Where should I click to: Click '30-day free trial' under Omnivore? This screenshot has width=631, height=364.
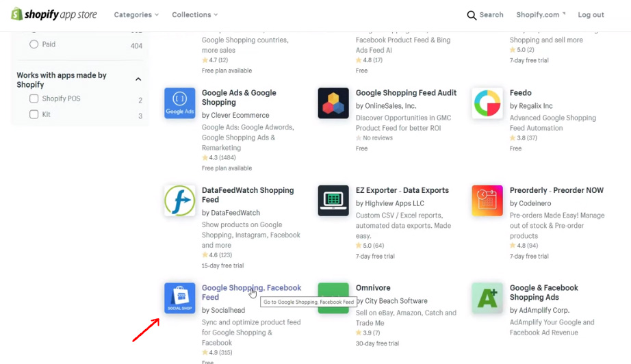pos(377,343)
